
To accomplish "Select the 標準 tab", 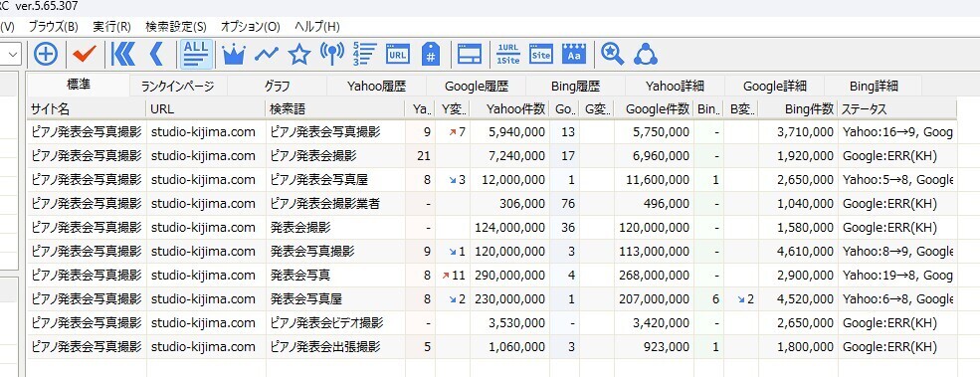I will [x=79, y=85].
